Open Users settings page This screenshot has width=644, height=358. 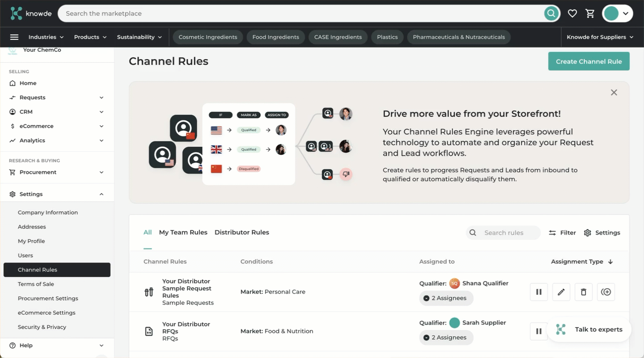coord(25,256)
